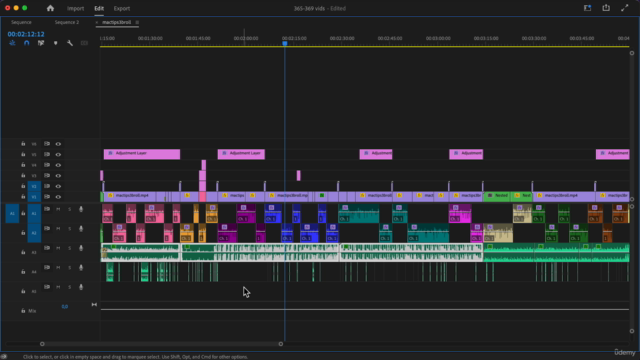Open panel menu beside mactips3broll tab
Viewport: 640px width, 360px height.
click(x=137, y=22)
